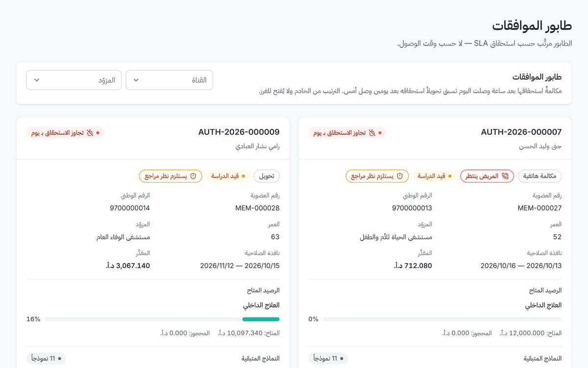Click patient name رامي بشار العبادي

tap(258, 146)
